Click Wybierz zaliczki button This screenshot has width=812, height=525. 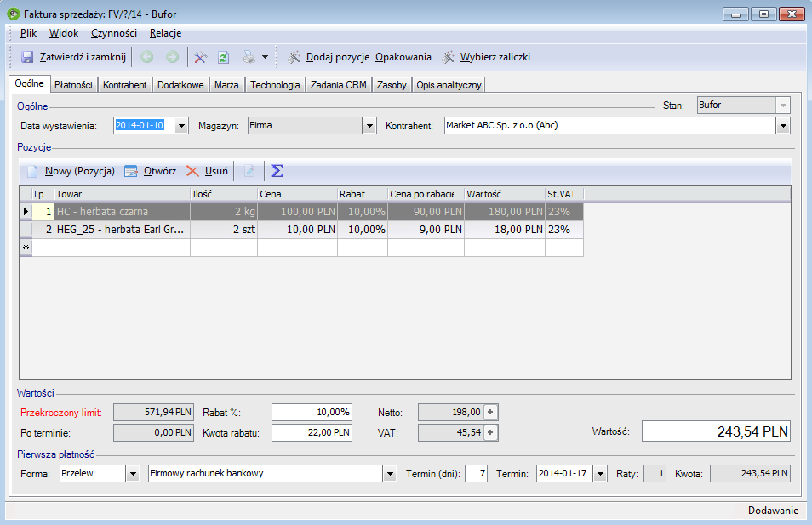click(495, 57)
